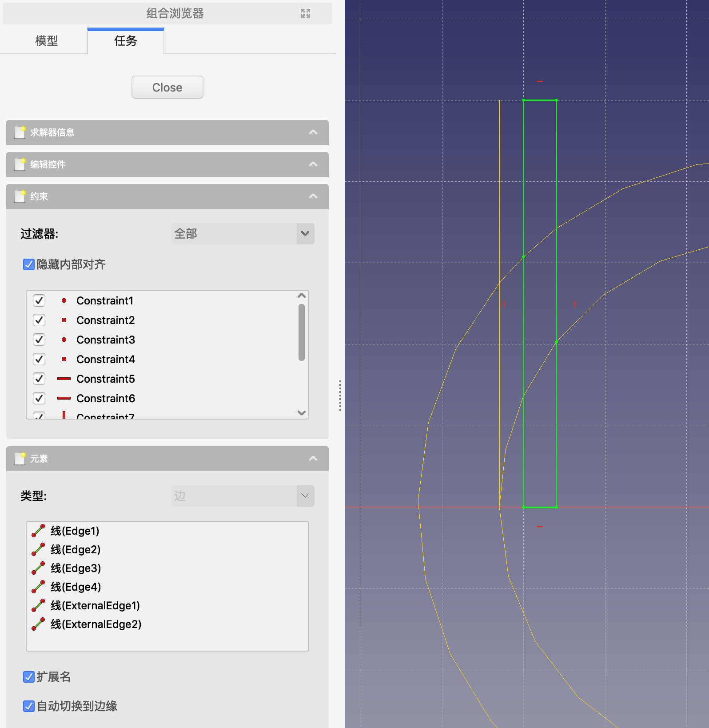Click the constraints list scrollbar thumb
Image resolution: width=709 pixels, height=728 pixels.
[302, 332]
